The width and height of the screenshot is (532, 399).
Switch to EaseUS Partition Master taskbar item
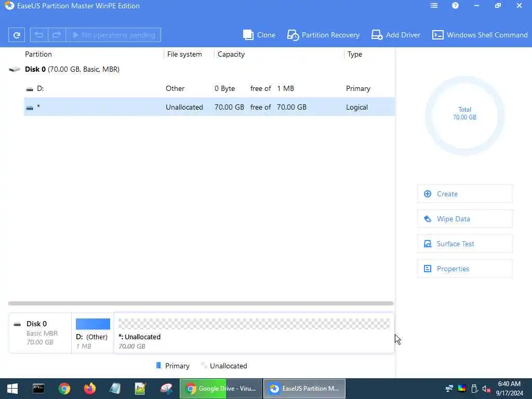coord(304,389)
